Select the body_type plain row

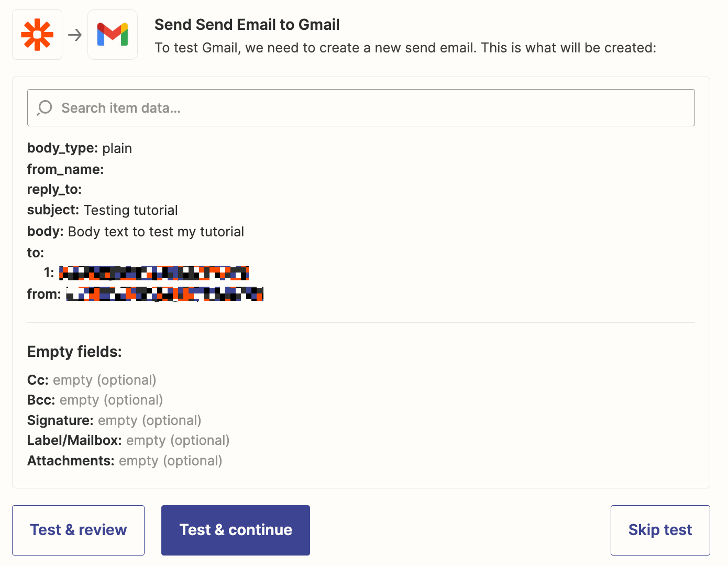click(x=80, y=148)
